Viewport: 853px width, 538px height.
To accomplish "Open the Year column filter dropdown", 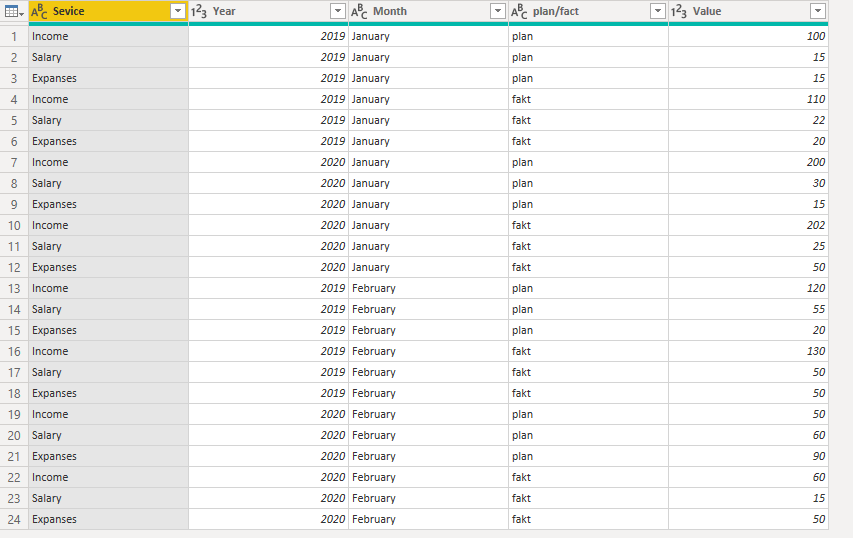I will pos(338,11).
